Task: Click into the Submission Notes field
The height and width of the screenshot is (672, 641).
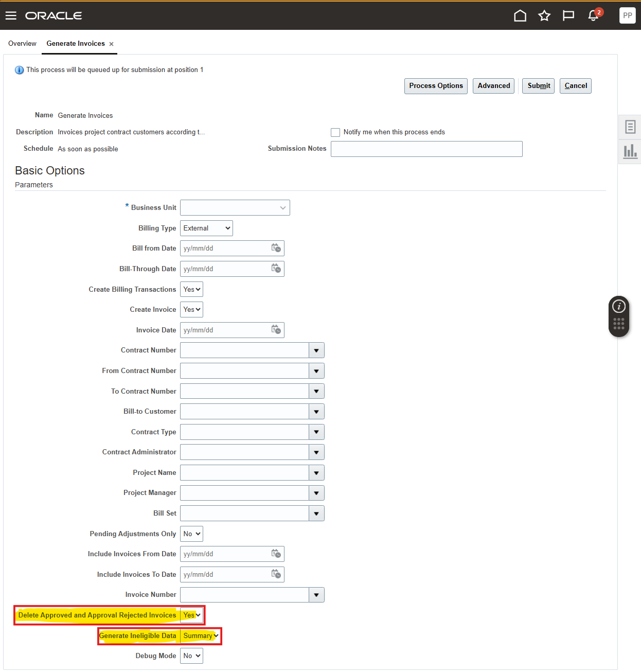Action: point(426,149)
